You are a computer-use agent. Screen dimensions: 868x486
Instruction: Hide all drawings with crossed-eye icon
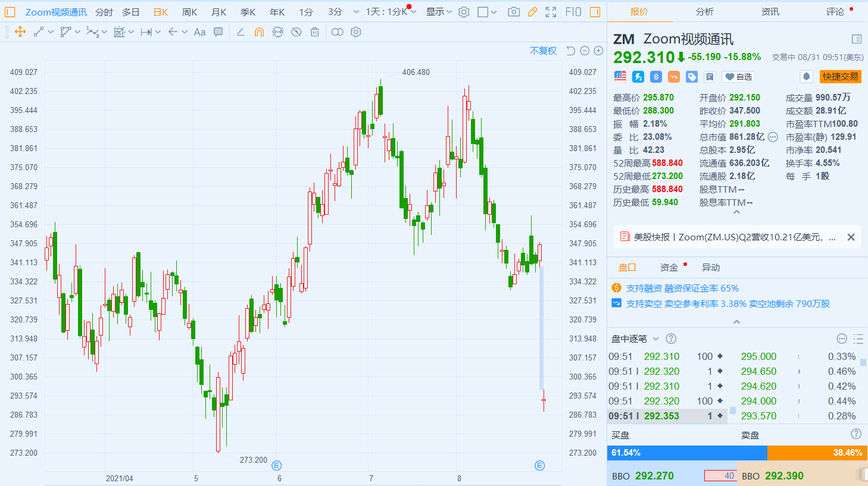[x=296, y=32]
